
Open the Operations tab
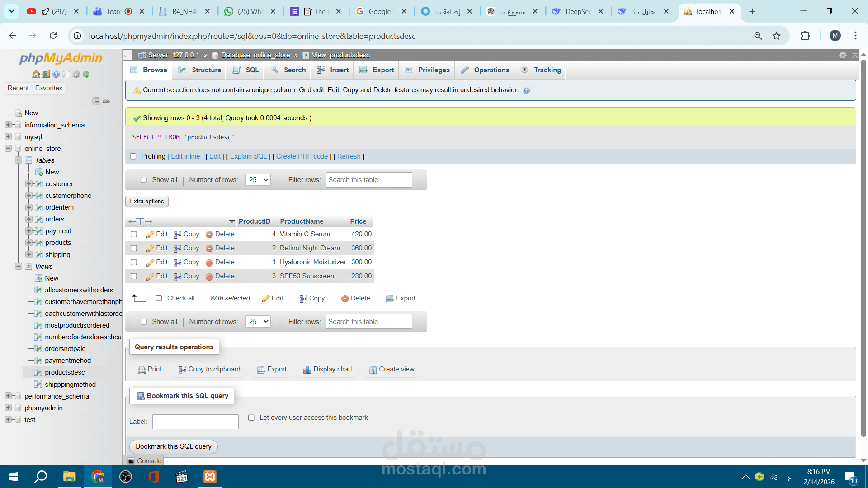[485, 70]
